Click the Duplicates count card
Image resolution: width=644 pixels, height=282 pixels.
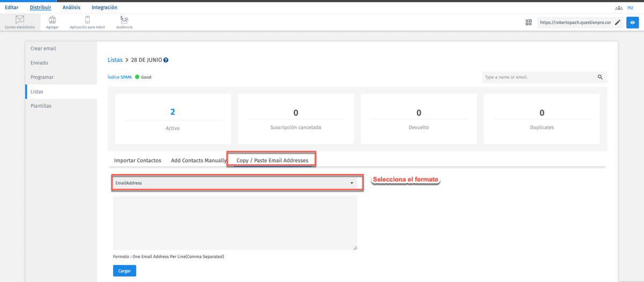coord(542,119)
